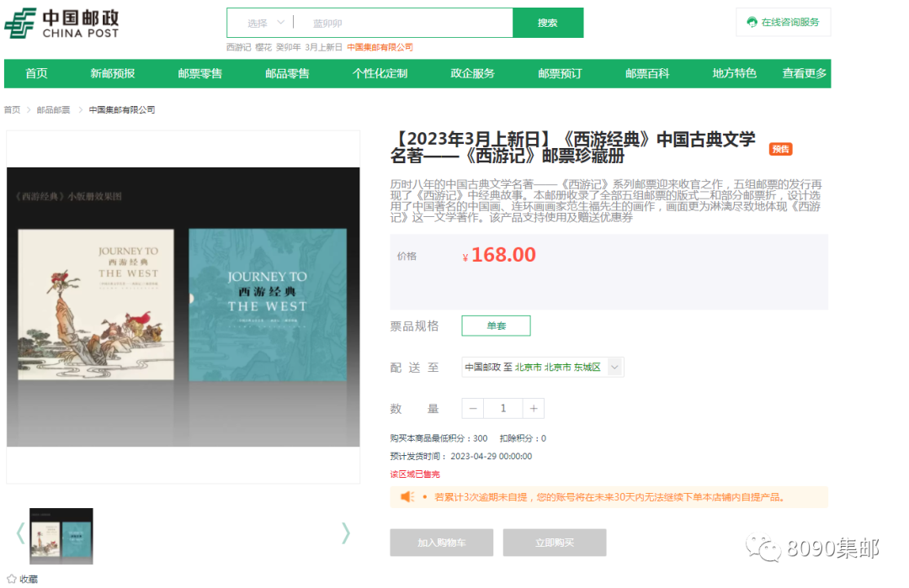Open 邮品零售 navigation item
The width and height of the screenshot is (909, 588).
(x=287, y=73)
